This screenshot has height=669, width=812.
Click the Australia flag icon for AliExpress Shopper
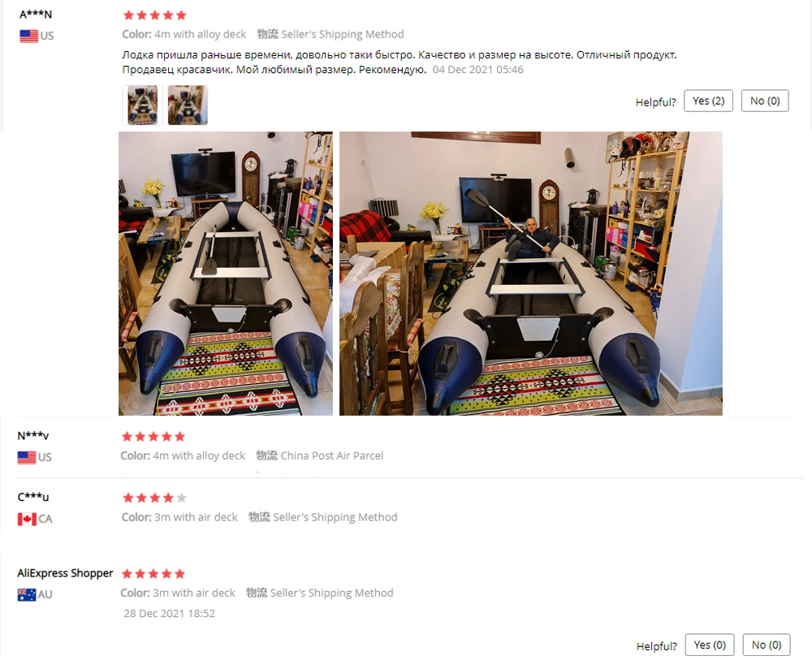tap(27, 594)
